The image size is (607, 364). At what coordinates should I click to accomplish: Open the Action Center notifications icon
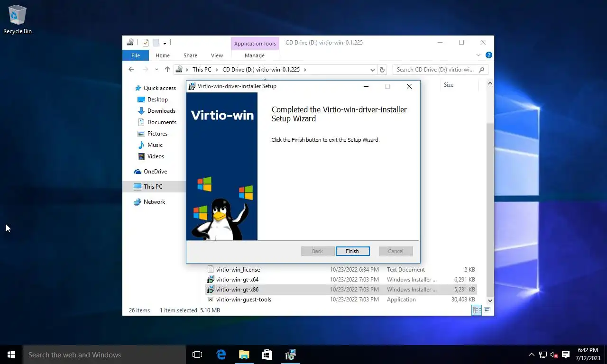pos(566,355)
